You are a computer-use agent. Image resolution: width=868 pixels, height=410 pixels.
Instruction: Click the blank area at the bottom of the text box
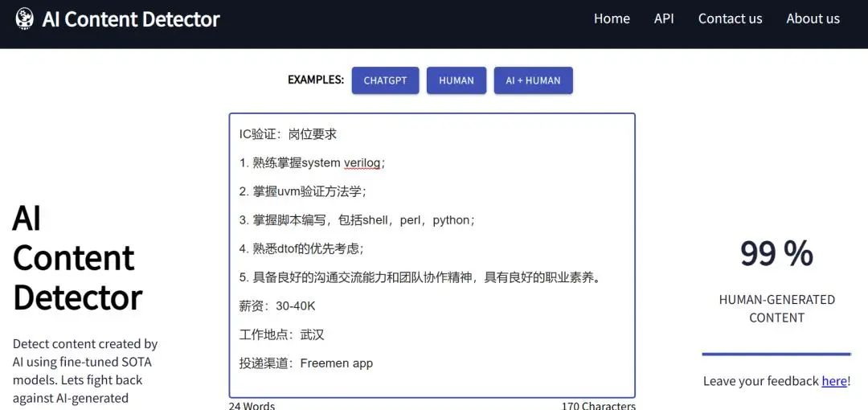pos(432,383)
